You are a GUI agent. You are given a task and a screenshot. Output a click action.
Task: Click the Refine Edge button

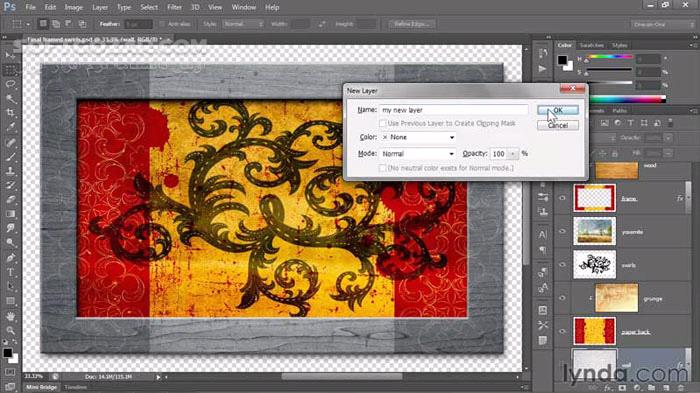[412, 24]
